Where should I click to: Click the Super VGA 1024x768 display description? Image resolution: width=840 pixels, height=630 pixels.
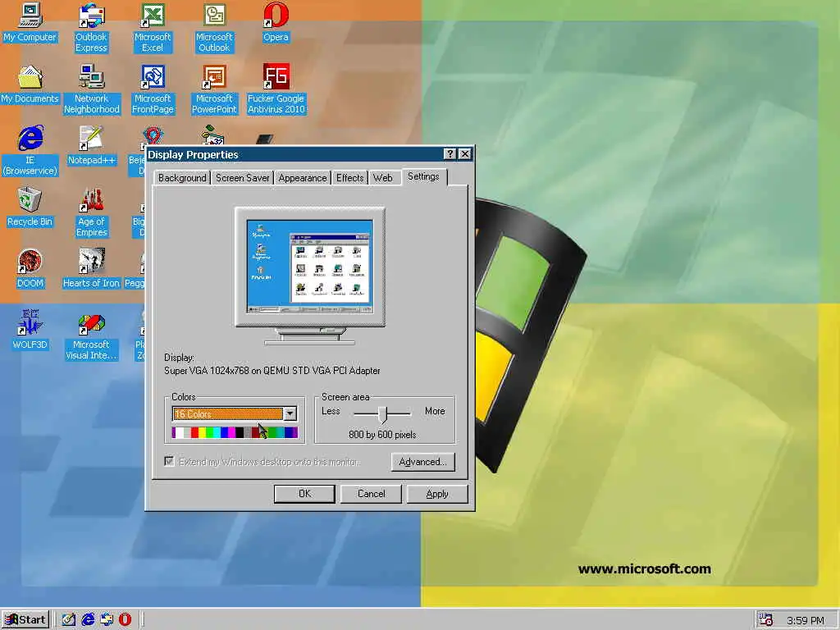coord(272,371)
